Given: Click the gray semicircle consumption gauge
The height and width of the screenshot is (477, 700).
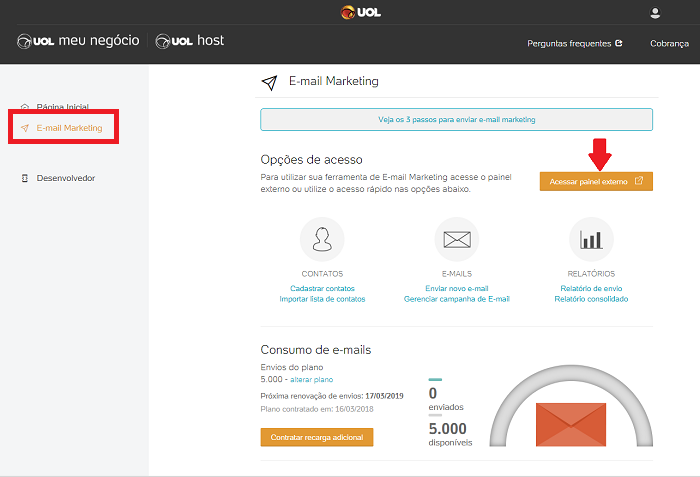Looking at the screenshot, I should tap(571, 406).
